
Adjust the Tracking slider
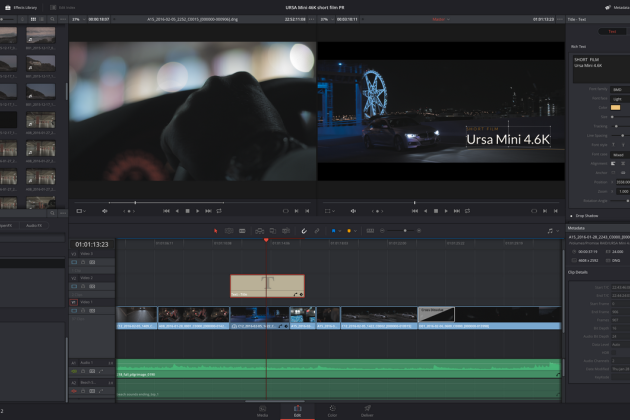click(616, 126)
